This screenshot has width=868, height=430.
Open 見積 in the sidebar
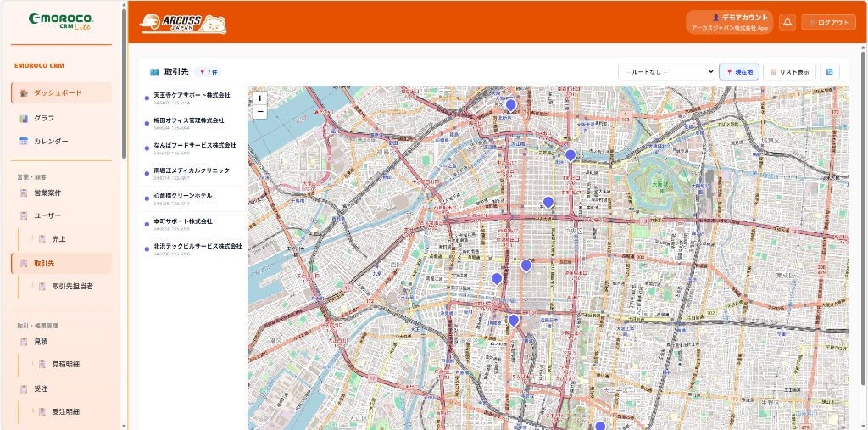61,341
